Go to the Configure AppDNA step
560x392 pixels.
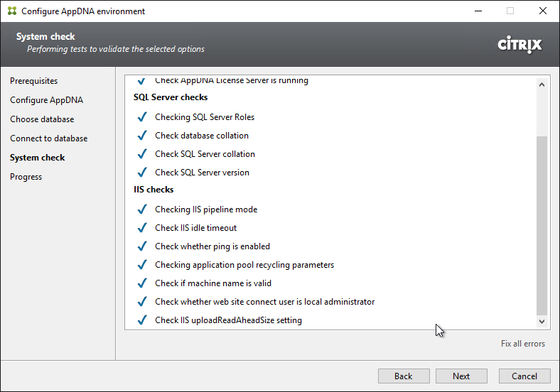pos(46,100)
